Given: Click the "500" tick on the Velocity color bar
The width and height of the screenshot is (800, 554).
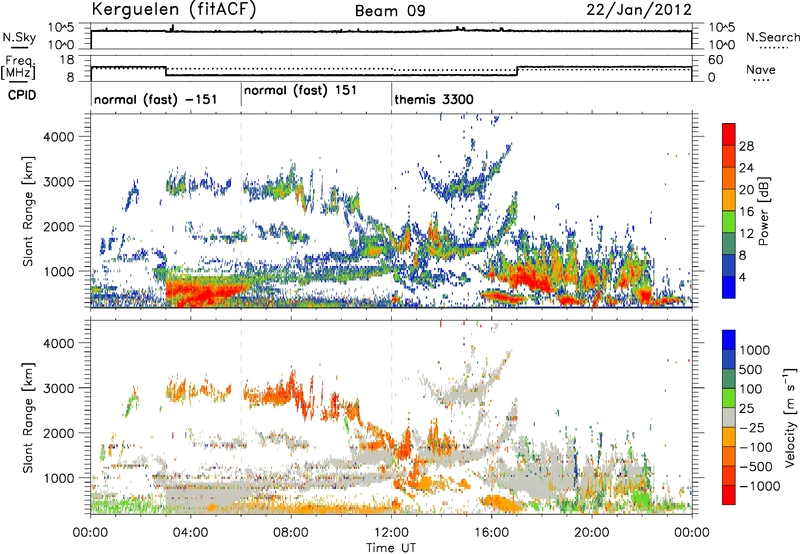Looking at the screenshot, I should click(x=752, y=369).
